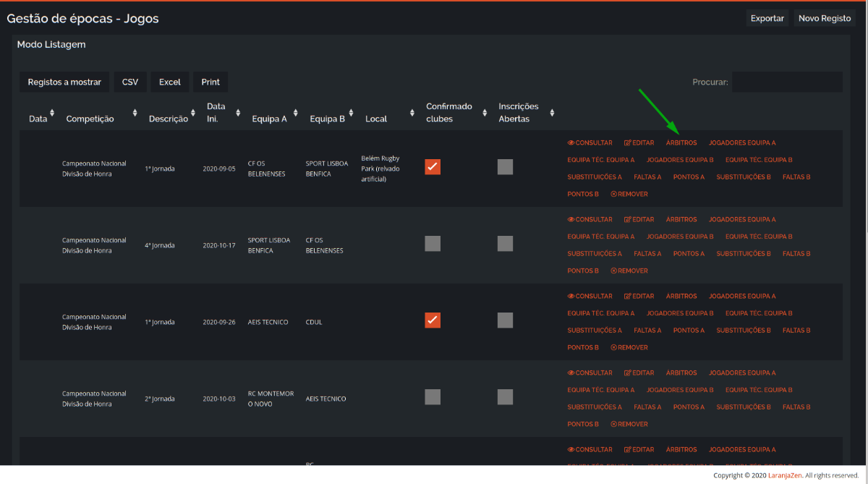Click Exportar button at top right

point(767,19)
